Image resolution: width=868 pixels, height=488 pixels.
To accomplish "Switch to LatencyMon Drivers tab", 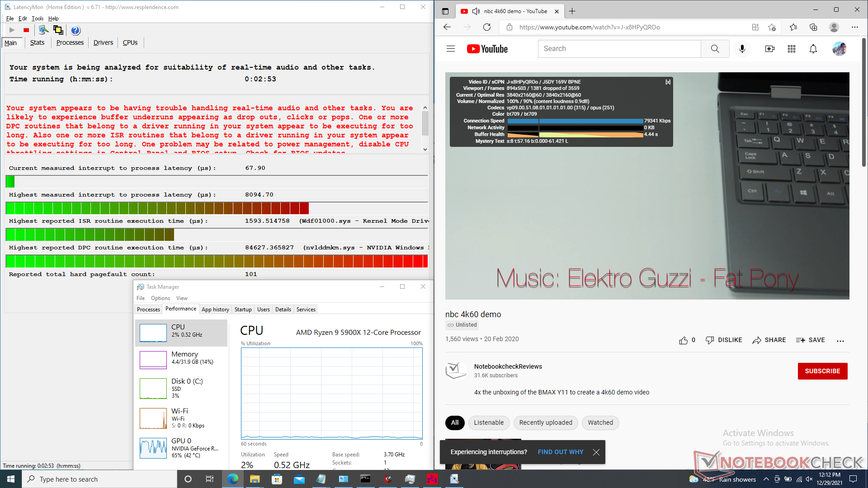I will point(103,42).
